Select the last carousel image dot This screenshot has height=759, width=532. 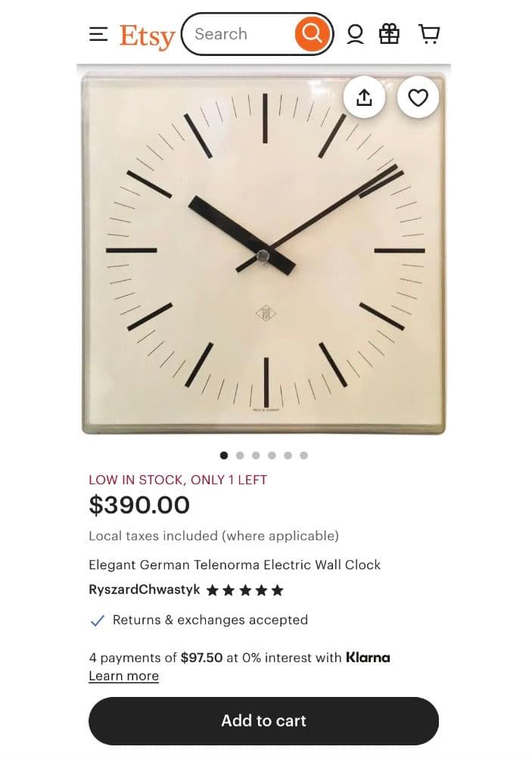tap(303, 456)
